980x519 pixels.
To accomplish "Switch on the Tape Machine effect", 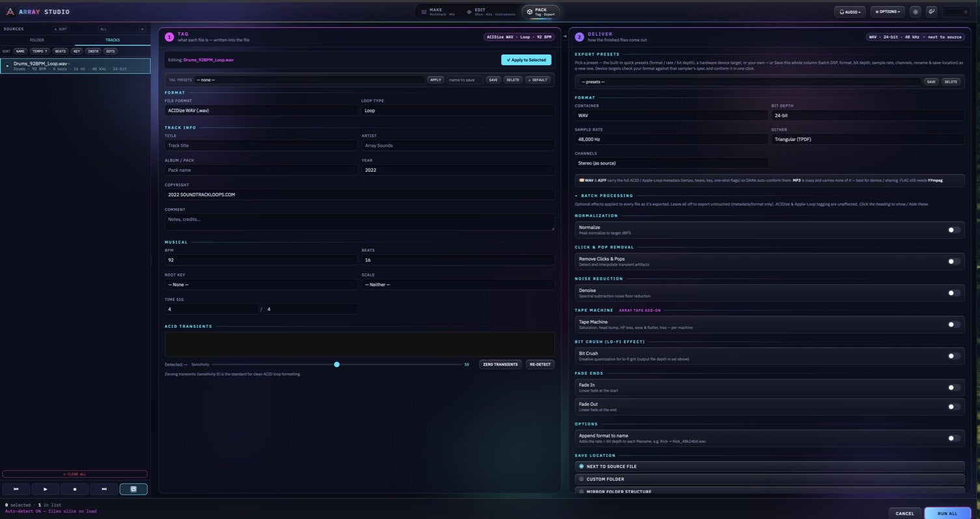I will point(953,324).
